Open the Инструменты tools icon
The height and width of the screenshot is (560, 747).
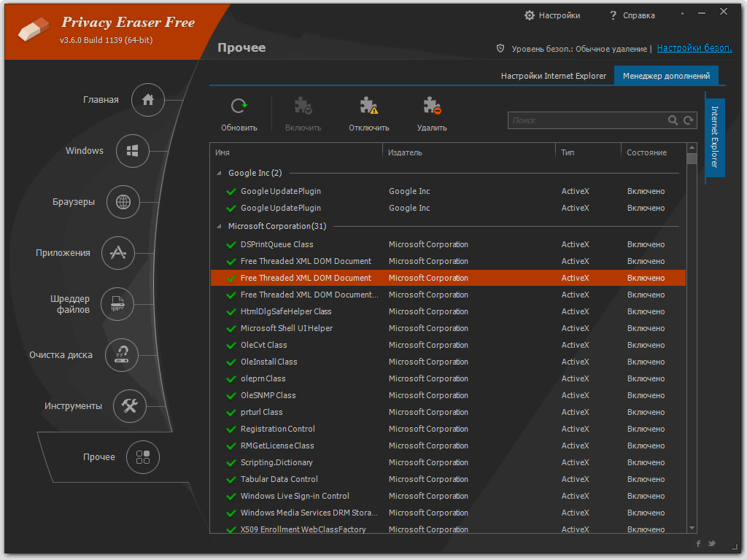(129, 405)
